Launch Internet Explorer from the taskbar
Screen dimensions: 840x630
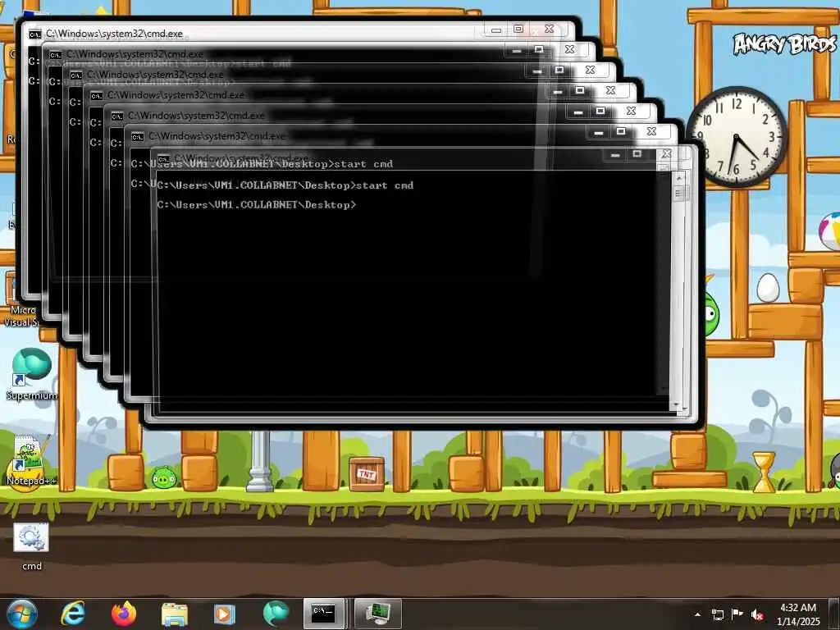pyautogui.click(x=73, y=614)
